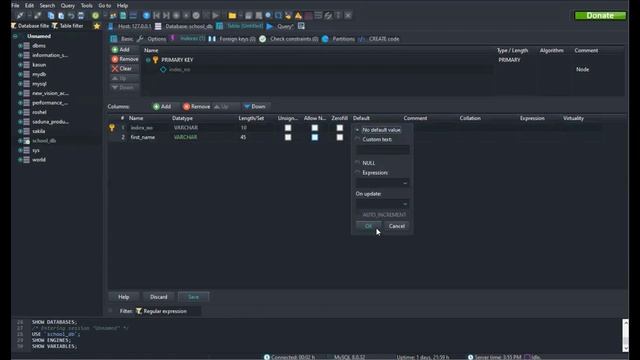This screenshot has width=640, height=360.
Task: Toggle Allow NULL checkbox for index_no row
Action: coord(314,128)
